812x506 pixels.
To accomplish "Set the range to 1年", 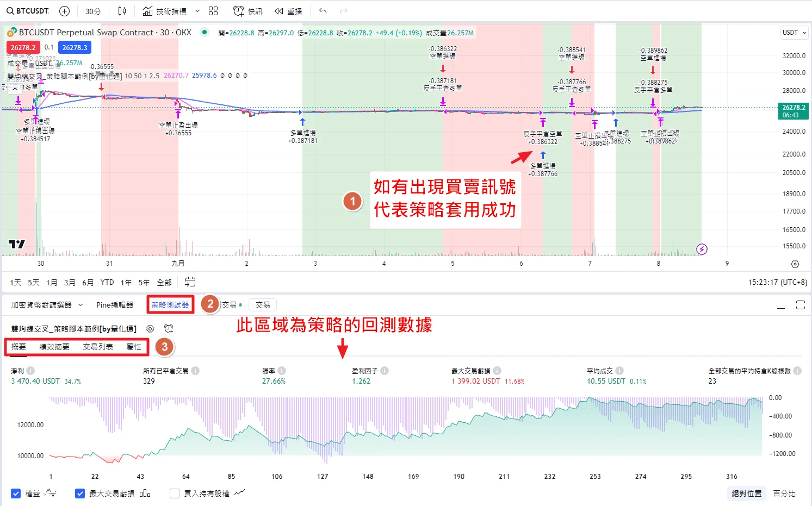I will 126,282.
